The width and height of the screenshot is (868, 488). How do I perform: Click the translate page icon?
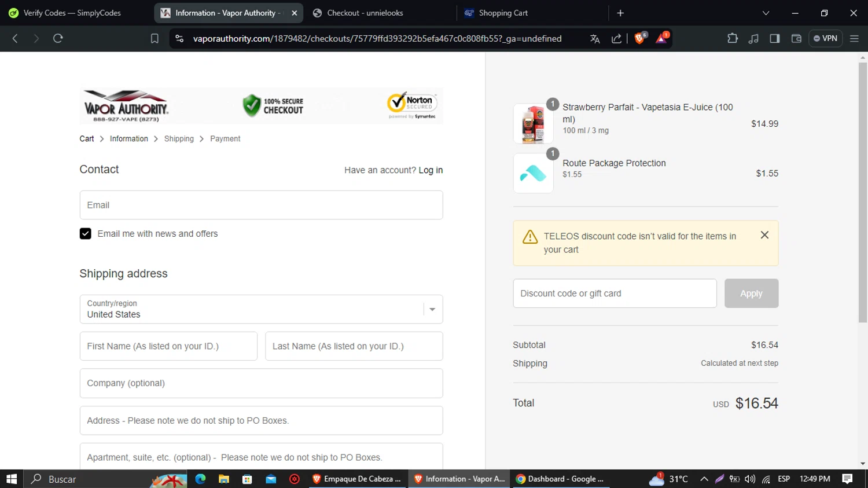[595, 39]
